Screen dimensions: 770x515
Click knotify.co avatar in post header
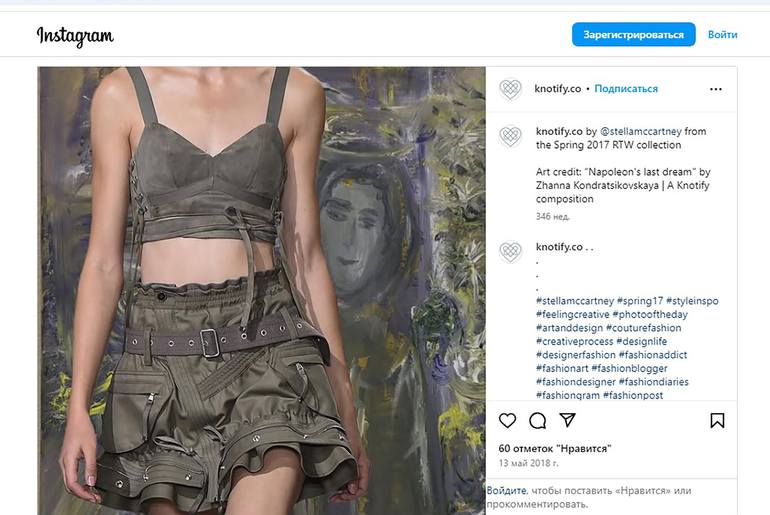[510, 89]
